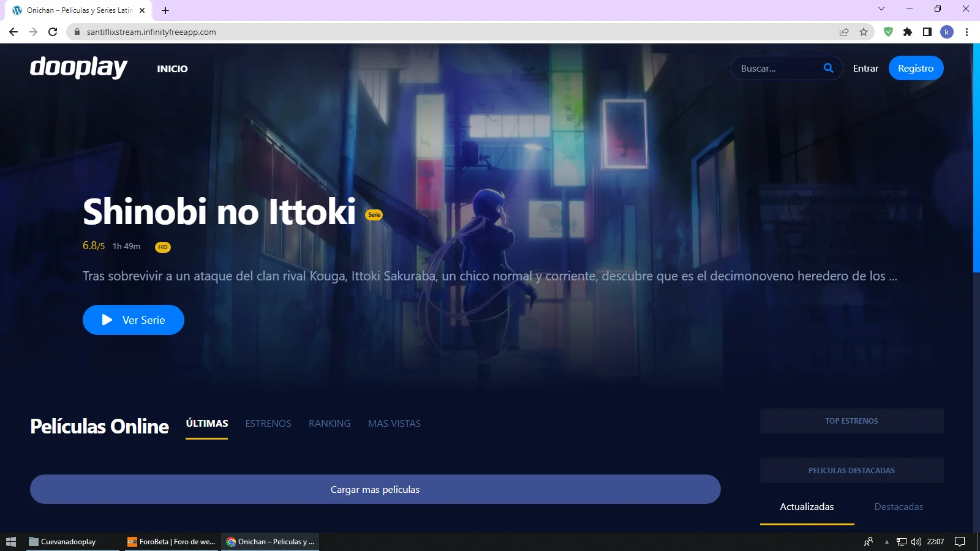Open the taskbar people icon

pos(869,542)
